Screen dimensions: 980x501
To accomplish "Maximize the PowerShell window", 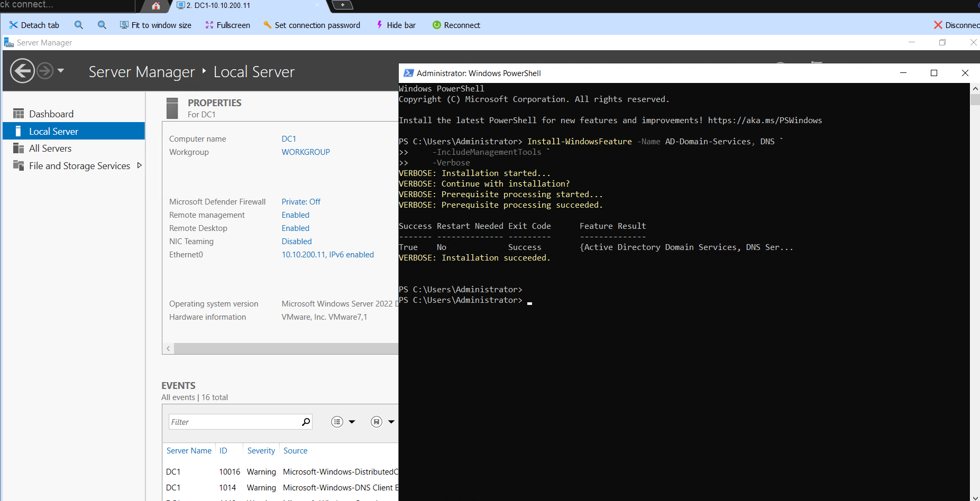I will pyautogui.click(x=934, y=73).
